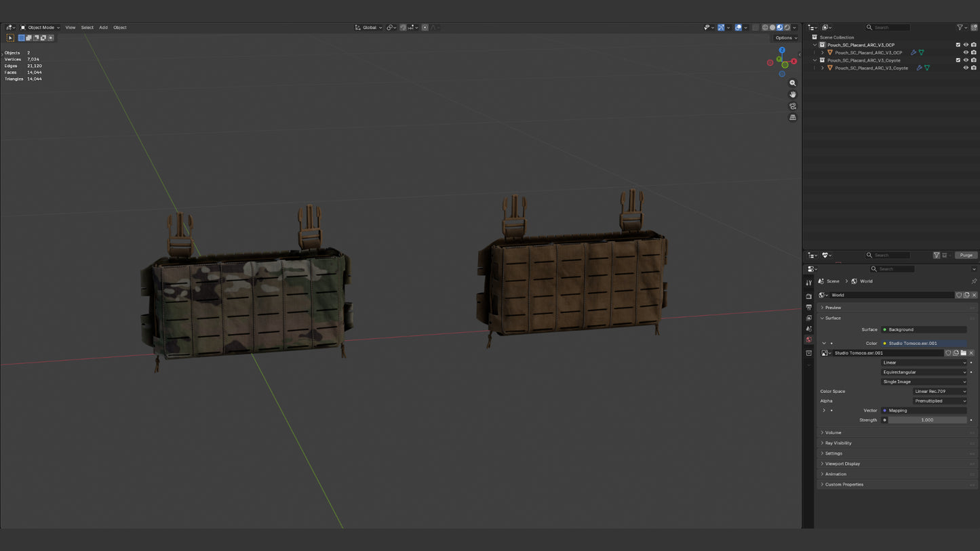Open the Options button in viewport
Viewport: 980px width, 551px height.
click(x=786, y=38)
